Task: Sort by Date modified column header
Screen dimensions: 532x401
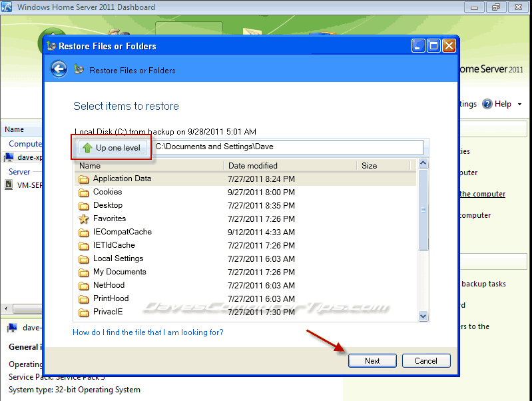Action: tap(290, 166)
